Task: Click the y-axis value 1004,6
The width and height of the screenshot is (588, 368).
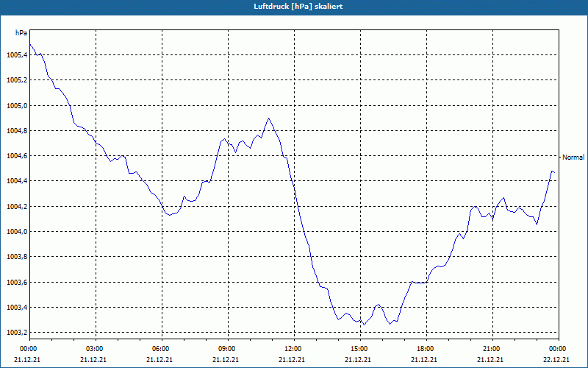Action: 17,156
